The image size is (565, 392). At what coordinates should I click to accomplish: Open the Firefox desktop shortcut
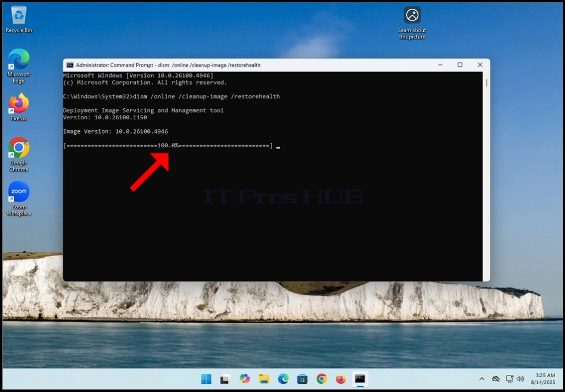[19, 107]
